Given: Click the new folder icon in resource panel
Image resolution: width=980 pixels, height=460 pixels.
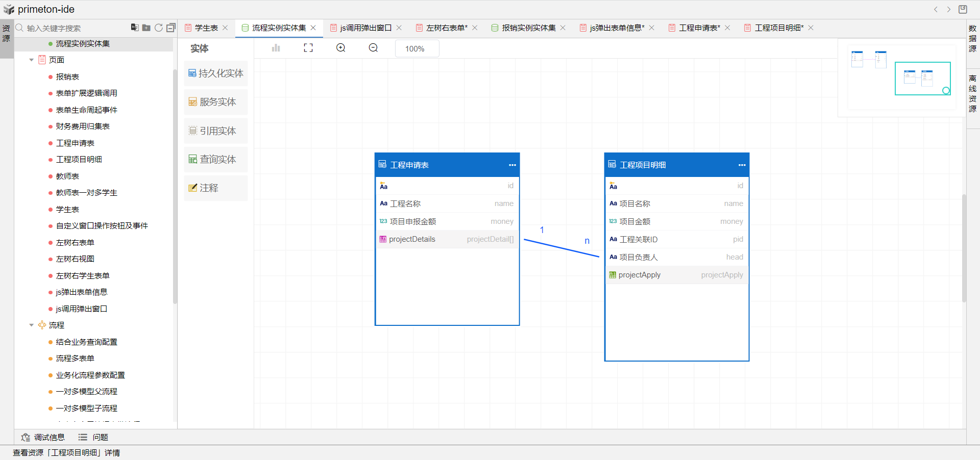Looking at the screenshot, I should 146,28.
